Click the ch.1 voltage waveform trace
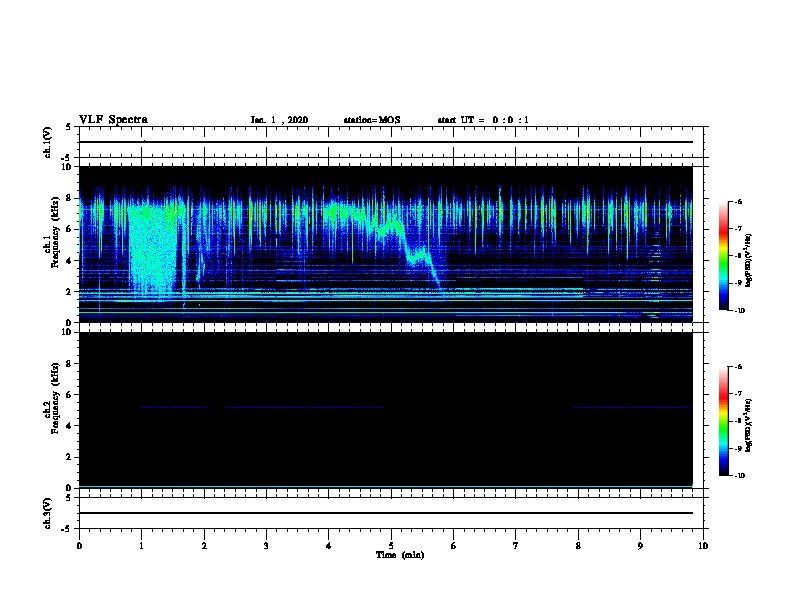 386,142
